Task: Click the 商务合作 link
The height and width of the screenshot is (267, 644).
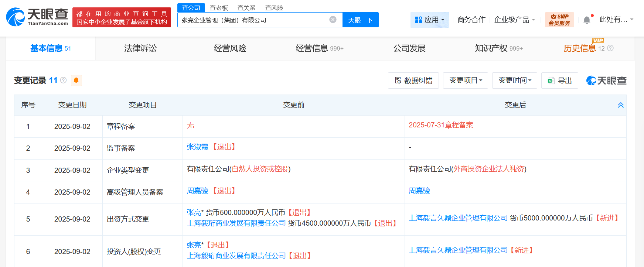Action: click(x=471, y=20)
